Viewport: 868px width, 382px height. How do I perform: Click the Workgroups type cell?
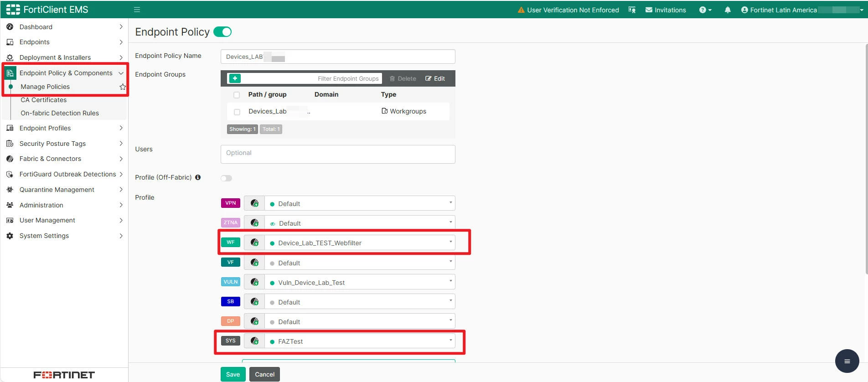(x=404, y=111)
